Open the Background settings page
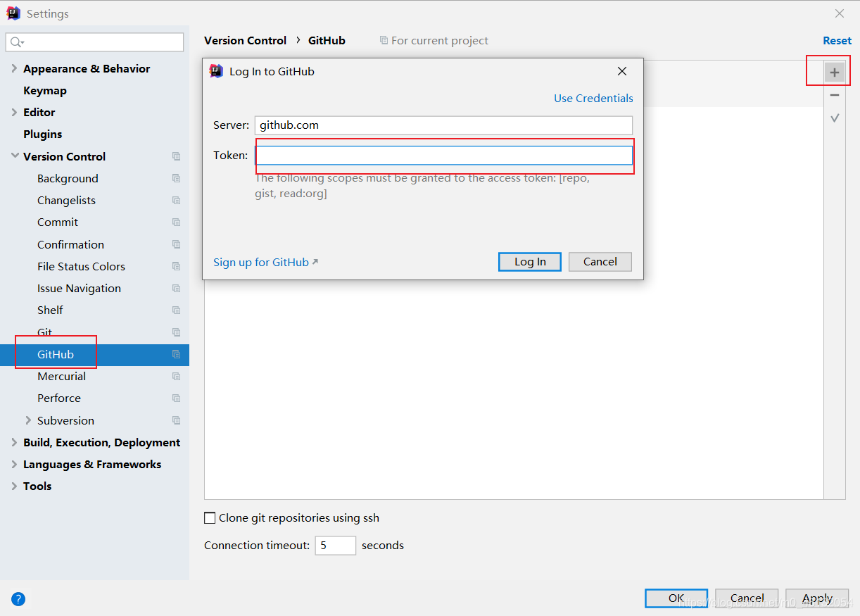Viewport: 860px width, 616px height. pyautogui.click(x=68, y=179)
